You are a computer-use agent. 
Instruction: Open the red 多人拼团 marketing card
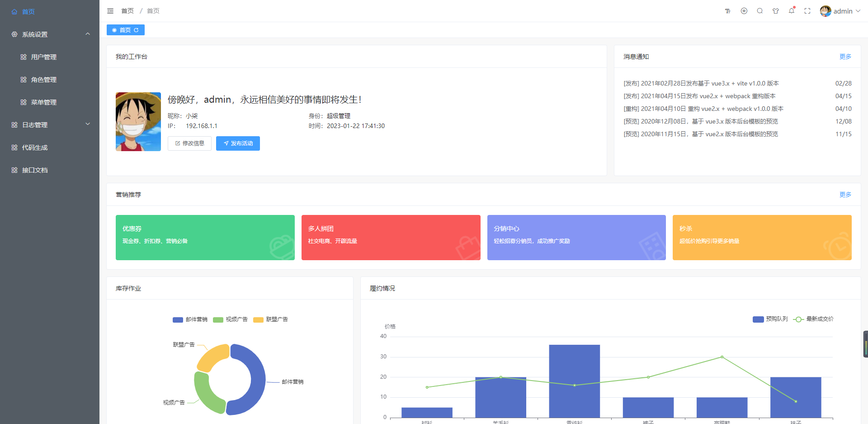(391, 238)
